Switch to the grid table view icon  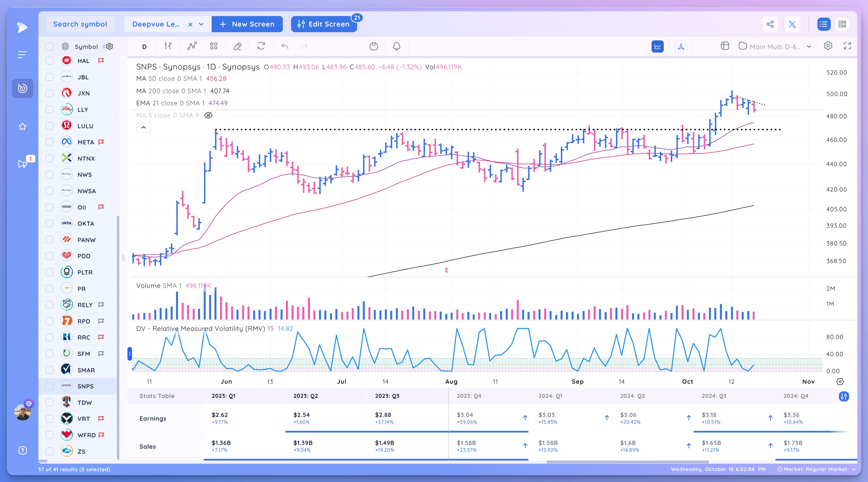[842, 24]
